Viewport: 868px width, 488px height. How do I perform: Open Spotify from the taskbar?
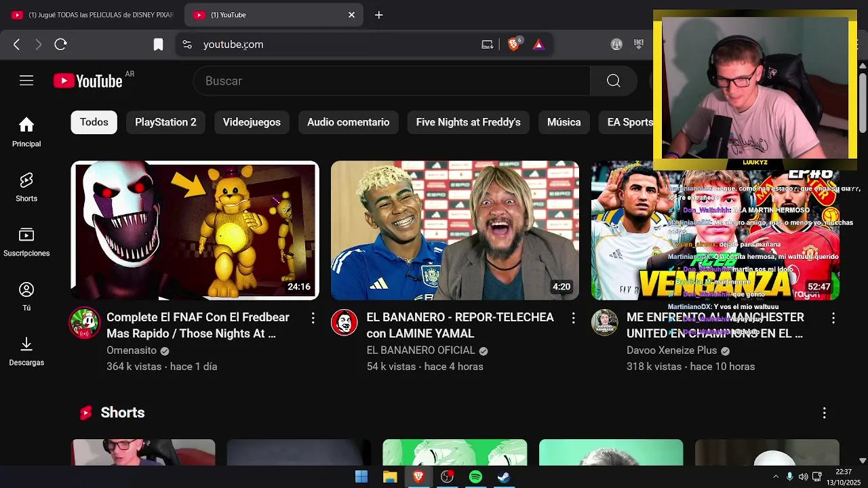pos(475,477)
